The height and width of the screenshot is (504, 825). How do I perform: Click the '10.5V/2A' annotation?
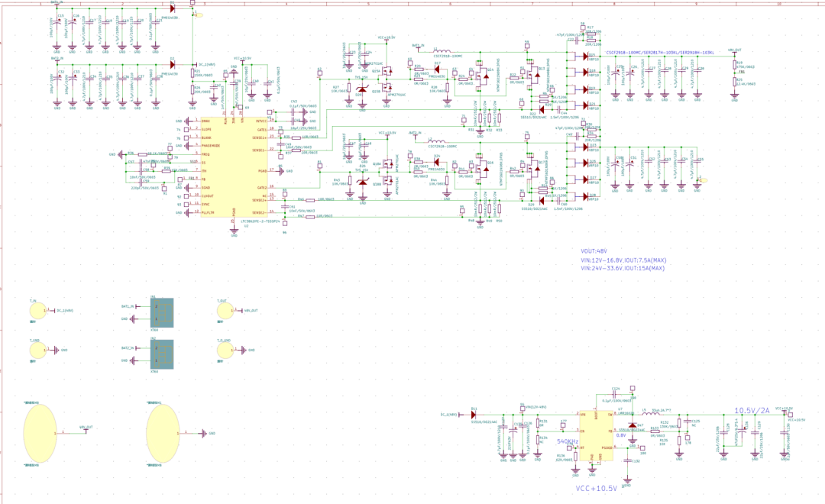pyautogui.click(x=752, y=410)
